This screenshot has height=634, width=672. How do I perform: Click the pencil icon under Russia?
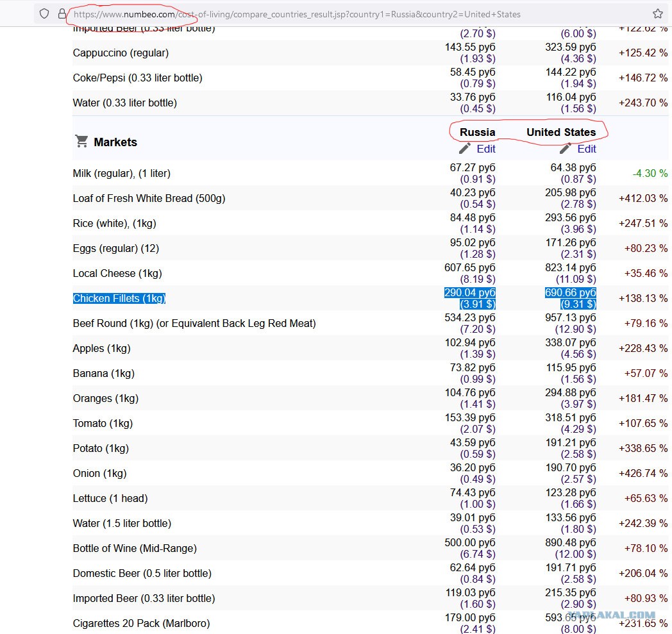tap(465, 149)
